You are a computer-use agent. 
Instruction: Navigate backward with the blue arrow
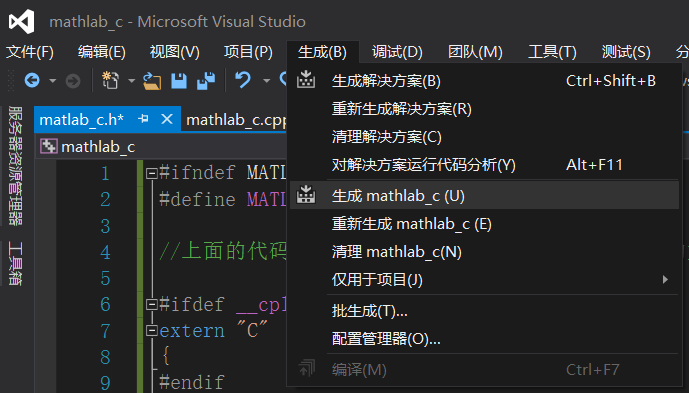click(32, 80)
